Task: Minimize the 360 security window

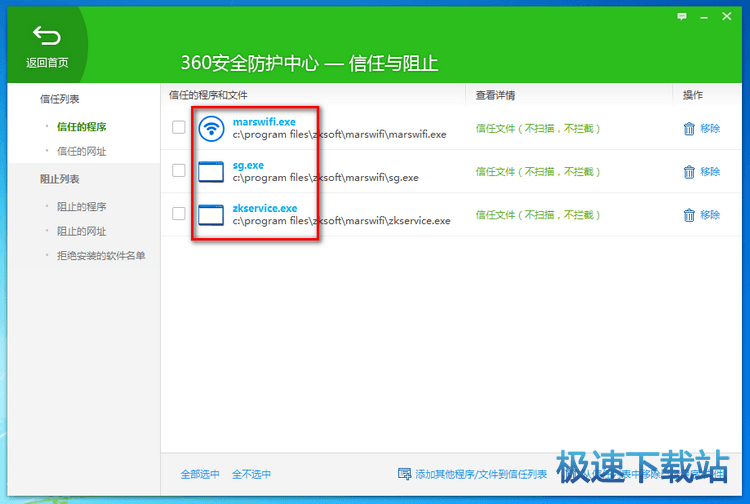Action: pos(704,17)
